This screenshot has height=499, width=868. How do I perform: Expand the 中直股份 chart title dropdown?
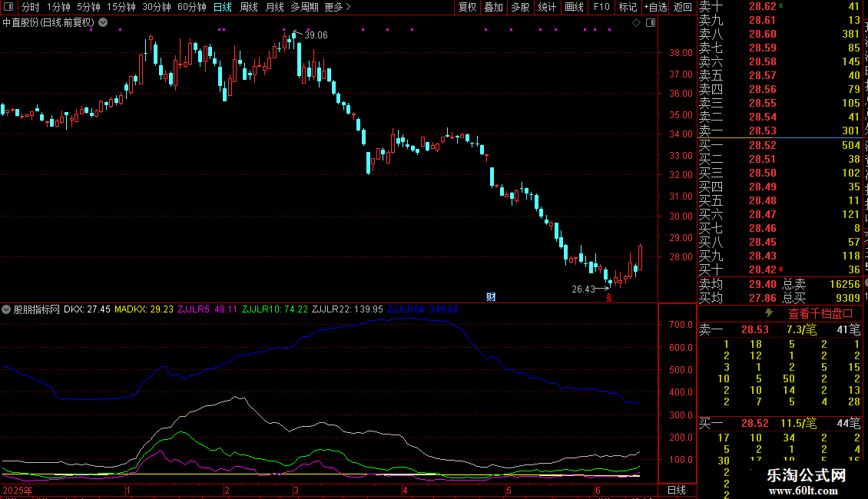click(103, 23)
